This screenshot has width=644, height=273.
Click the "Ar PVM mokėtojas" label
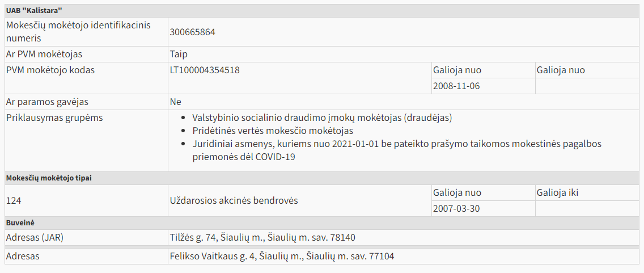(44, 54)
